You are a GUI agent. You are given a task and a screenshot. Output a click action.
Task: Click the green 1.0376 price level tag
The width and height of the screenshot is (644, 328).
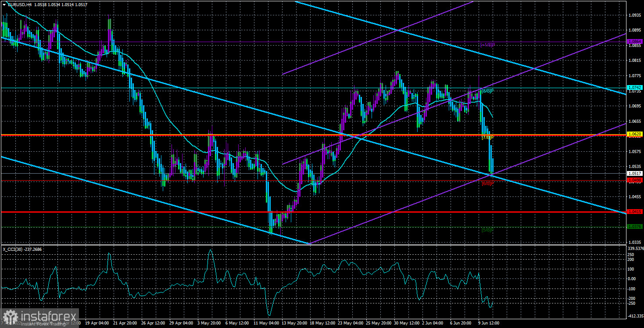tap(635, 227)
